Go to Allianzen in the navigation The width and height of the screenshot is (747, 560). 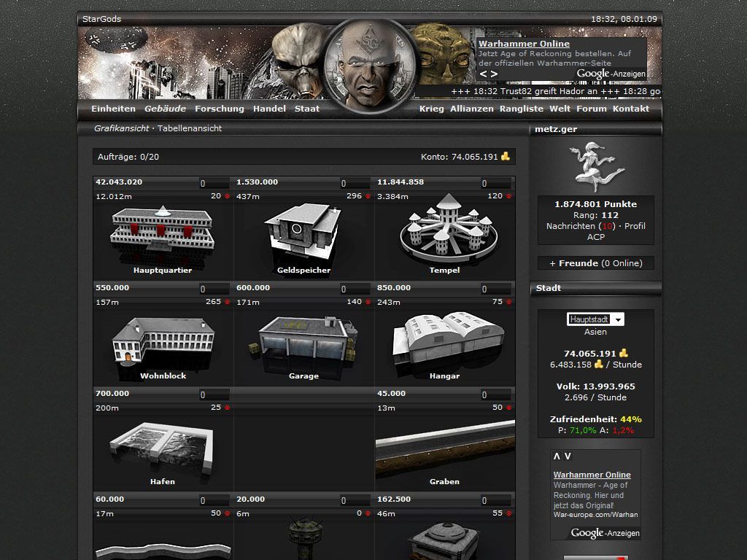tap(472, 109)
